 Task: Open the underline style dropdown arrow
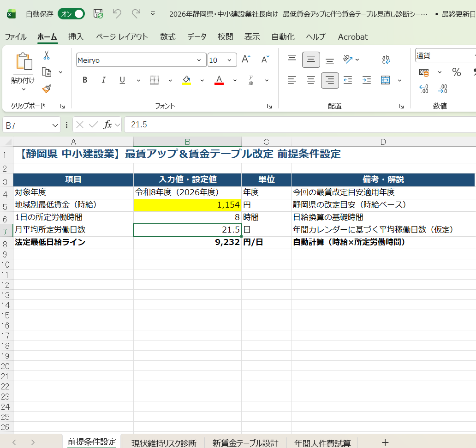coord(138,80)
